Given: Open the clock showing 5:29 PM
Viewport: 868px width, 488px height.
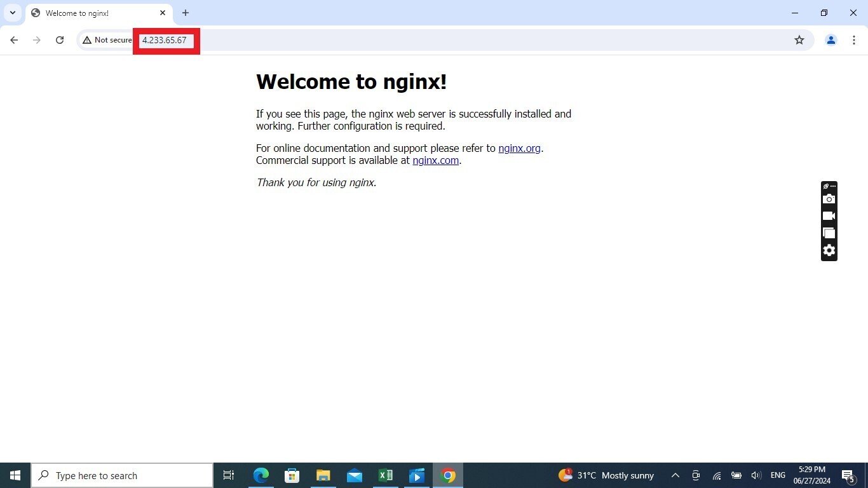Looking at the screenshot, I should tap(811, 475).
